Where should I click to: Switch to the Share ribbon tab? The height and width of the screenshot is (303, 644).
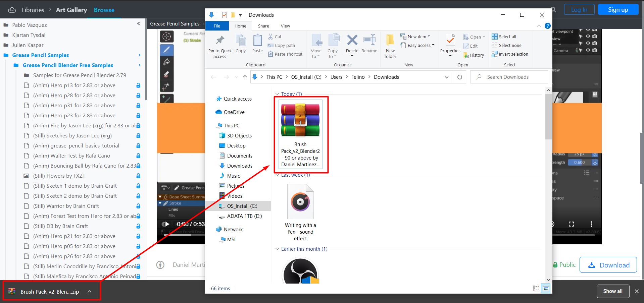(x=263, y=26)
